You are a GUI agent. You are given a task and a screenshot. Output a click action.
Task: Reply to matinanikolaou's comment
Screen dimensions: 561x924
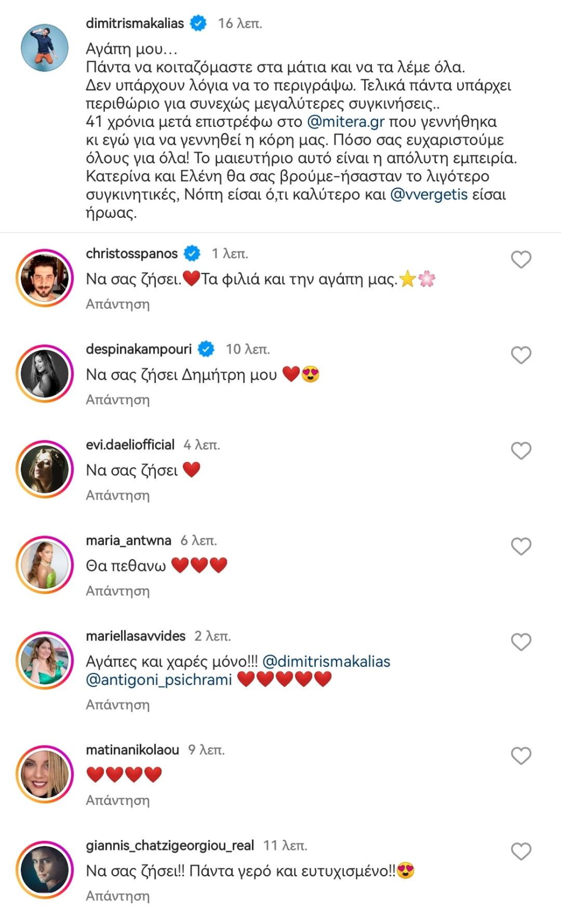118,801
